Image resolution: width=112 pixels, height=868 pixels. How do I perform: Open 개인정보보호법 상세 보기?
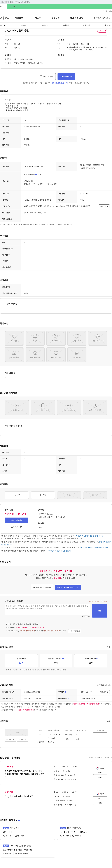click(x=42, y=587)
